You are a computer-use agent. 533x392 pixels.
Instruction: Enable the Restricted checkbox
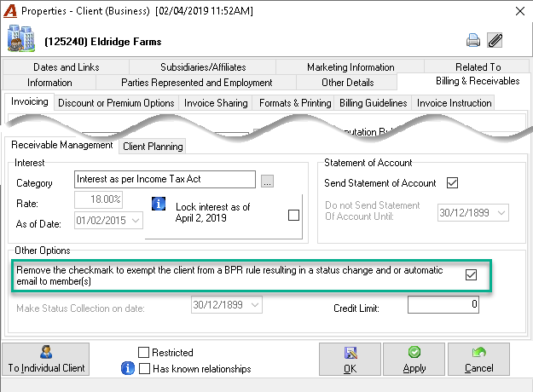(x=143, y=352)
